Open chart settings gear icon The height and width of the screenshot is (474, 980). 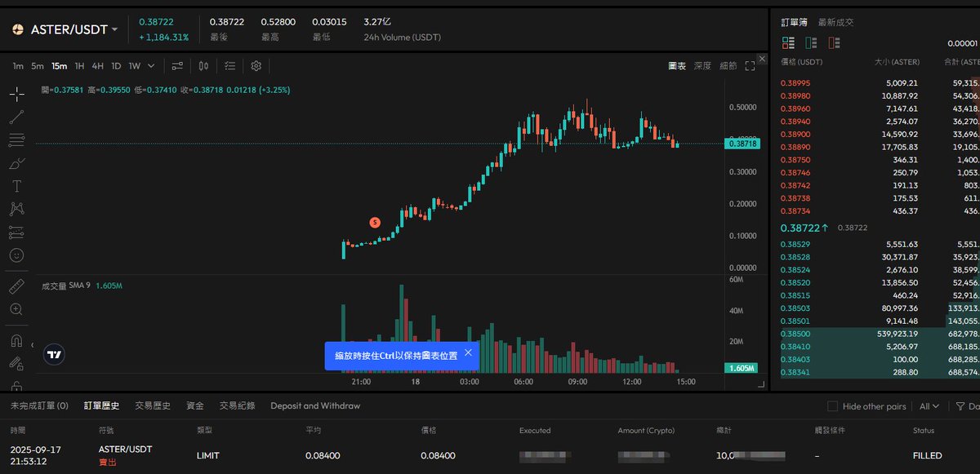256,66
